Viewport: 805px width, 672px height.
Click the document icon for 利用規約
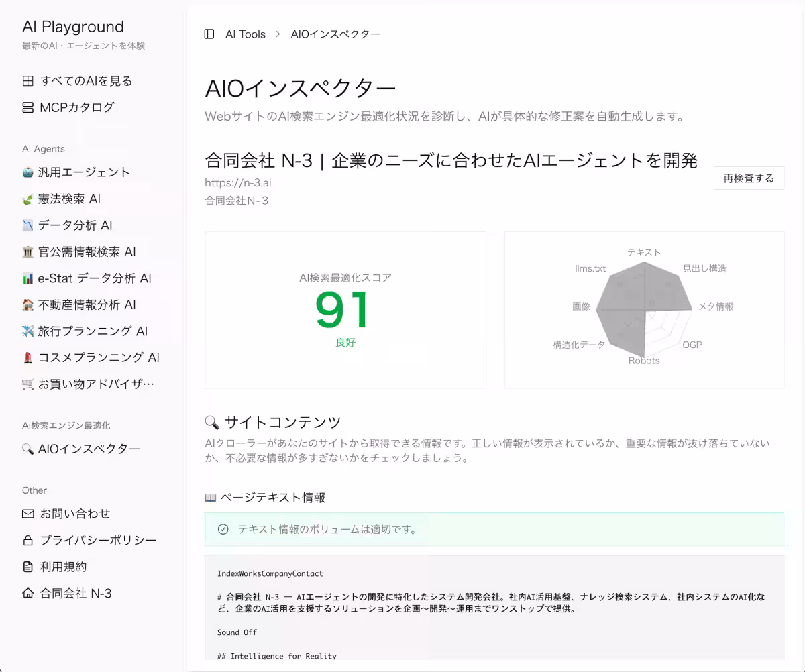(x=27, y=566)
